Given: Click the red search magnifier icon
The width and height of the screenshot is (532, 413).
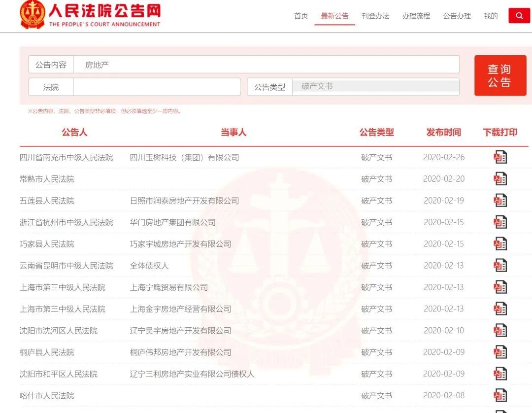Looking at the screenshot, I should click(x=519, y=16).
